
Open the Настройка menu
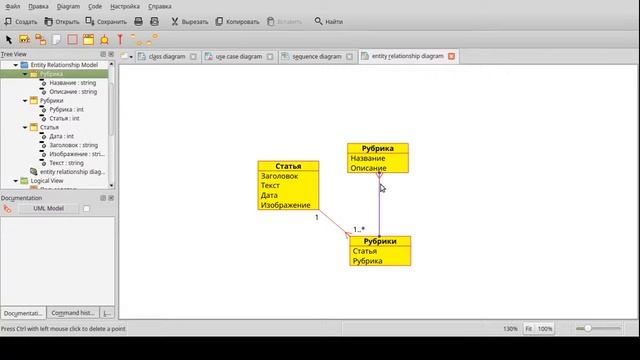pos(125,7)
